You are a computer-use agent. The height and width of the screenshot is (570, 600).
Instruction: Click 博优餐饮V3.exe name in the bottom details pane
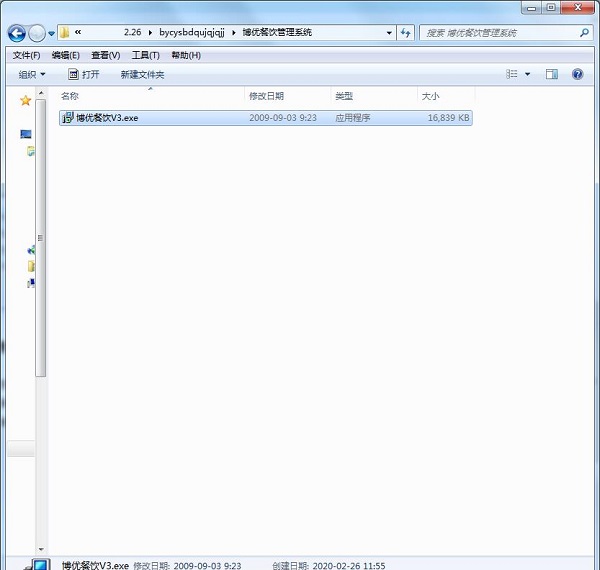pyautogui.click(x=95, y=565)
